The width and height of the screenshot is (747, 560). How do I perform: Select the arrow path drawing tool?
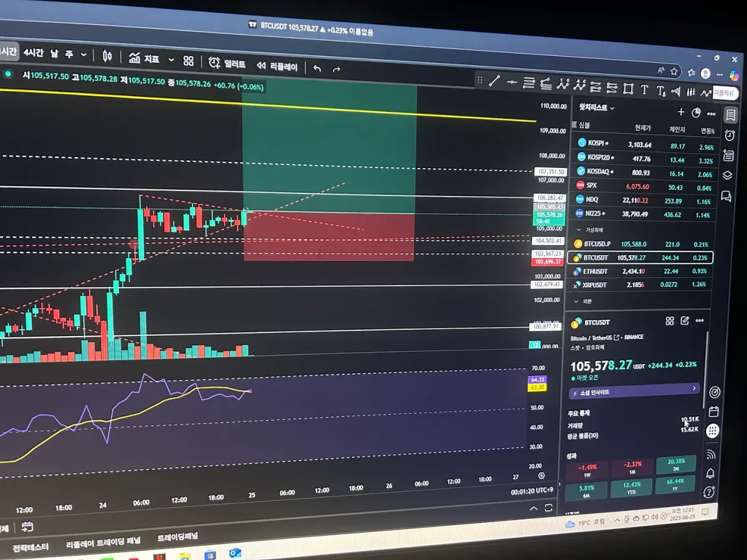coord(706,93)
